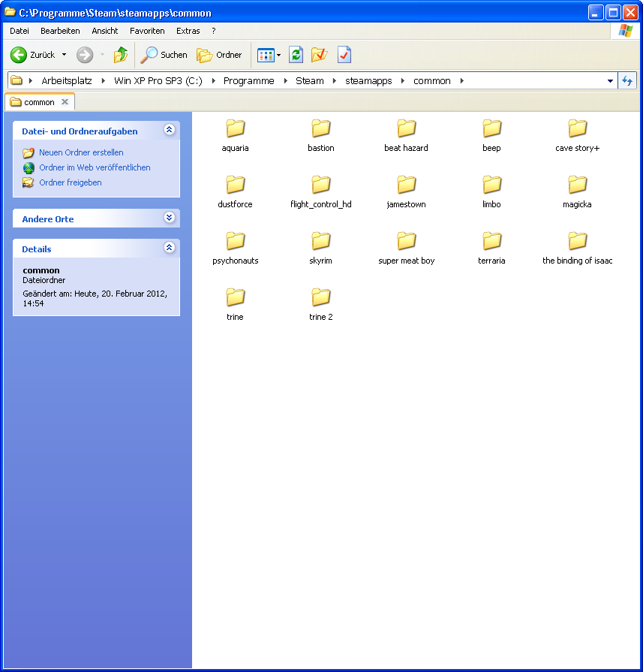Select the psychonauts folder
The image size is (643, 672).
pos(235,248)
